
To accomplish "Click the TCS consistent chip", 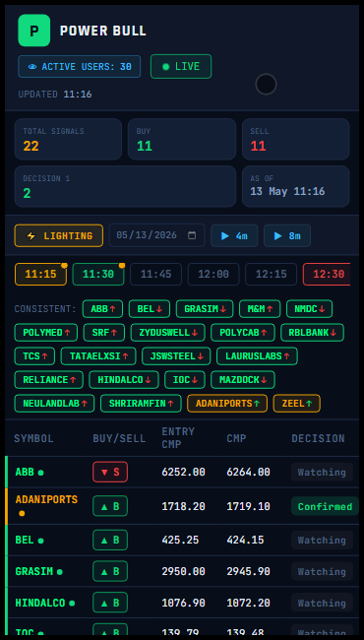I will pos(34,356).
